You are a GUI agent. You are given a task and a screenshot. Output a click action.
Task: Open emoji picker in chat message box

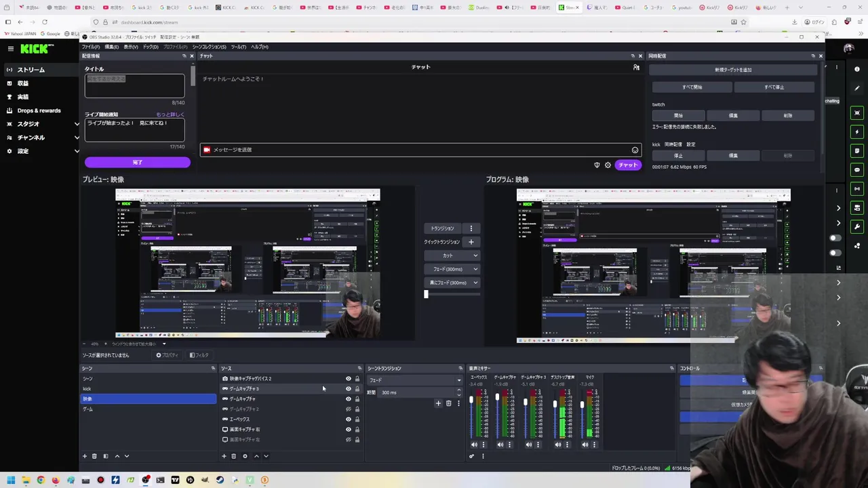635,150
